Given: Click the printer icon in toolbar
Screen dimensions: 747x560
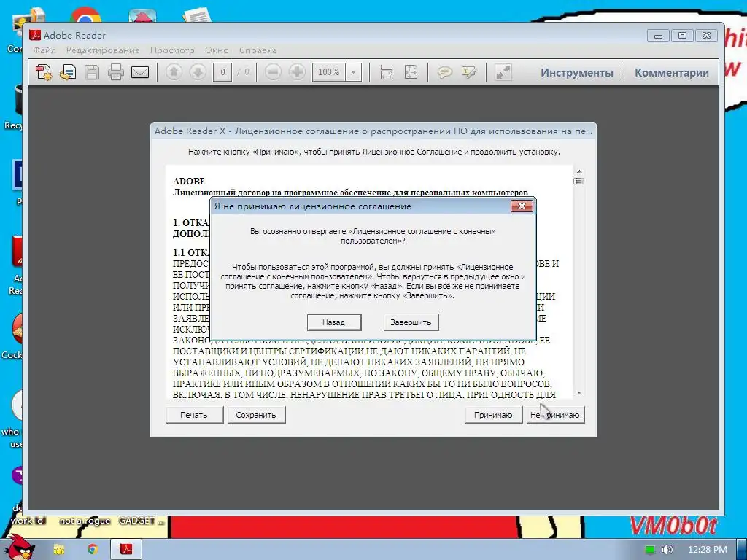Looking at the screenshot, I should (116, 72).
